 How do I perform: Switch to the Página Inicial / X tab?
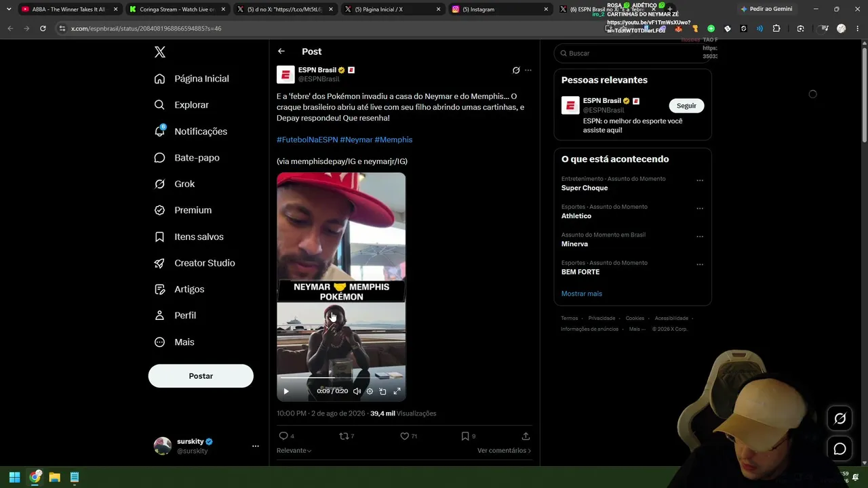point(392,9)
